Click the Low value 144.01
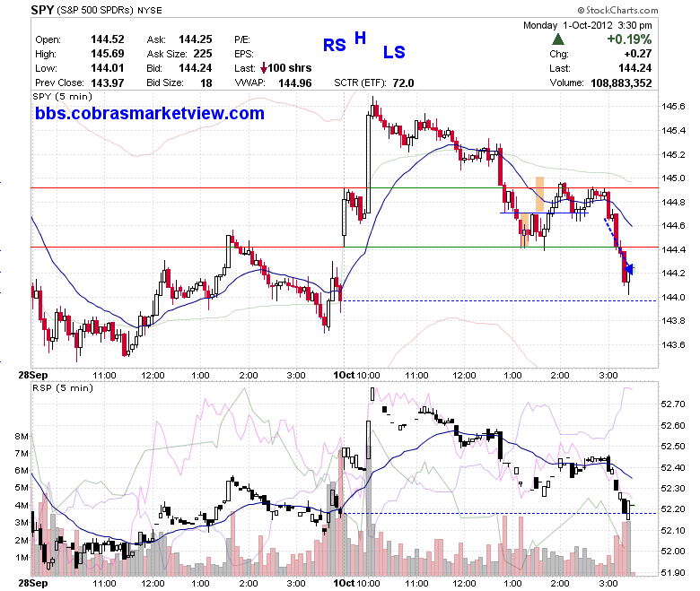 108,68
